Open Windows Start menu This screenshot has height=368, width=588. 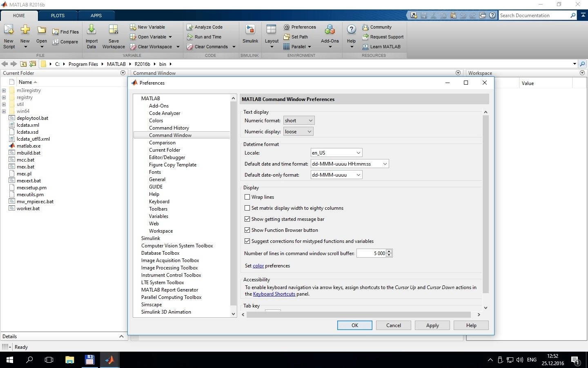[x=10, y=360]
